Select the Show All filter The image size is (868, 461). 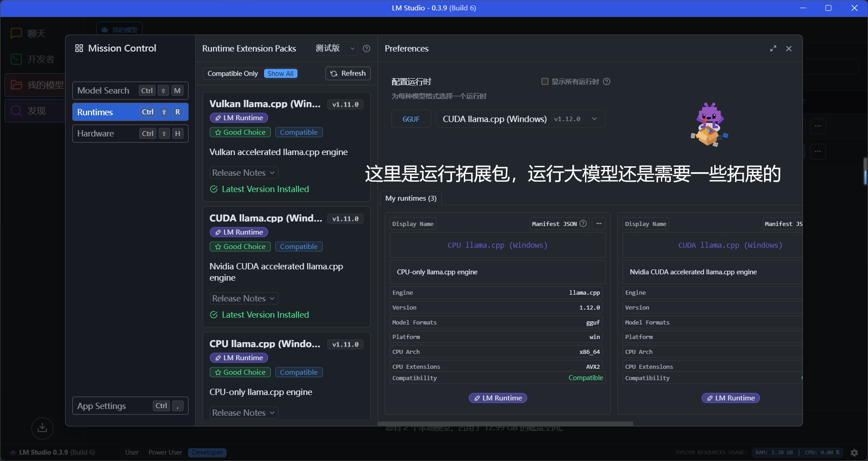[281, 74]
